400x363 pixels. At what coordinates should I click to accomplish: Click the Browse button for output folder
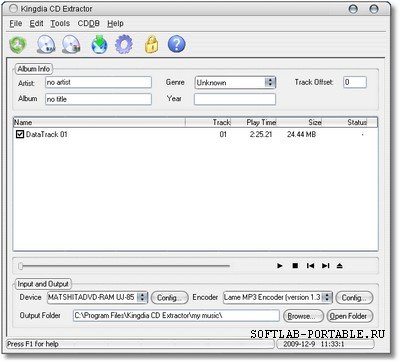click(303, 316)
